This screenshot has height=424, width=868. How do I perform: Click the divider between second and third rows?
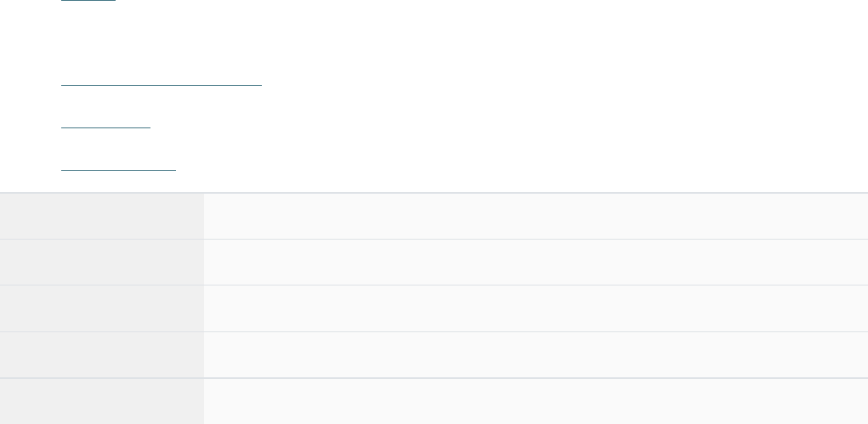coord(434,285)
